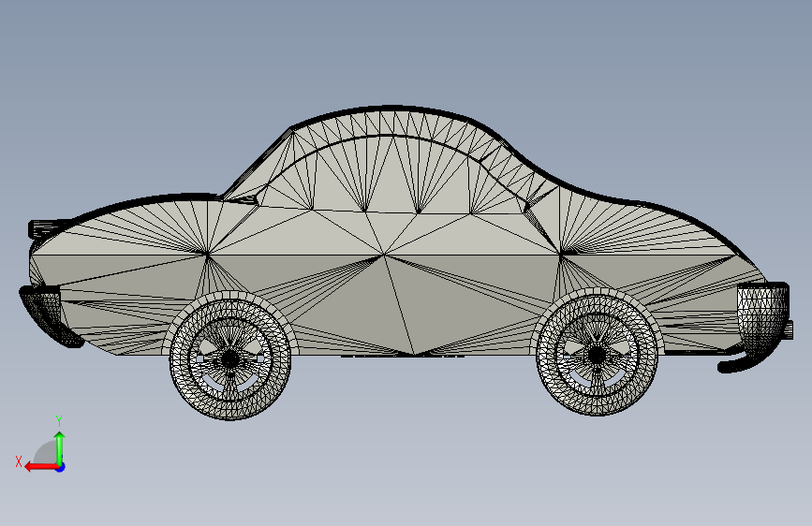Click the green Y axis arrow of triad

[x=60, y=449]
